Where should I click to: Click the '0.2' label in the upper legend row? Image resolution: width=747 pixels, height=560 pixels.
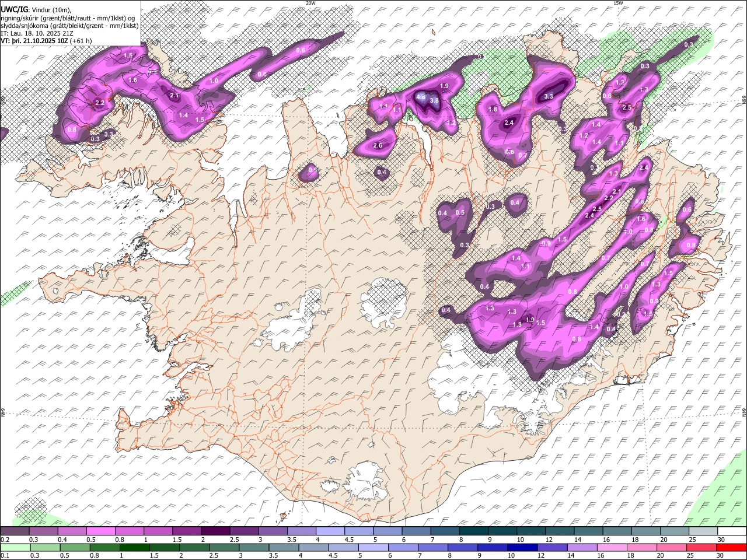click(5, 540)
